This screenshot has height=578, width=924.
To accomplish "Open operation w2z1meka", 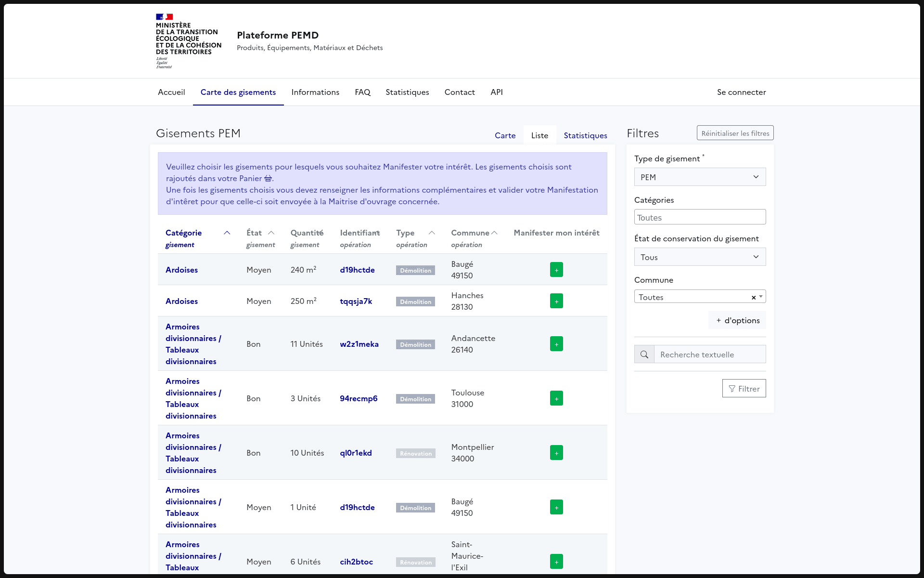I will coord(359,344).
